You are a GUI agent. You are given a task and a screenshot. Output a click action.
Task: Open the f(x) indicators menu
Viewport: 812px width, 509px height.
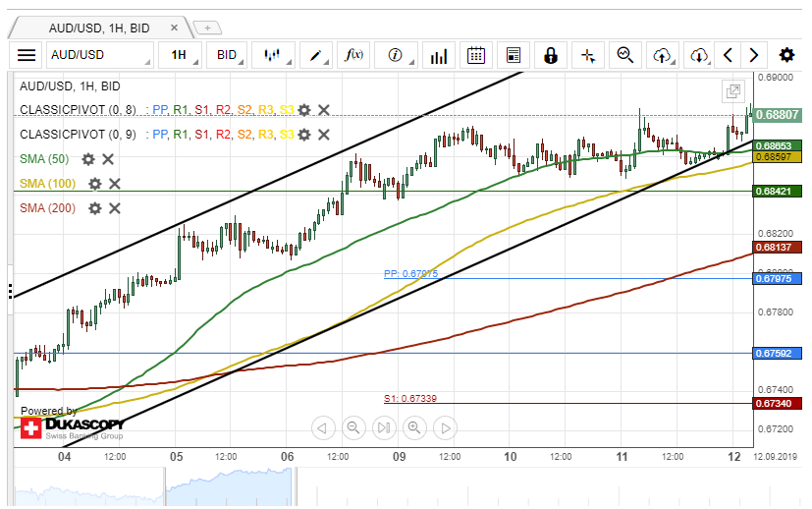(353, 55)
